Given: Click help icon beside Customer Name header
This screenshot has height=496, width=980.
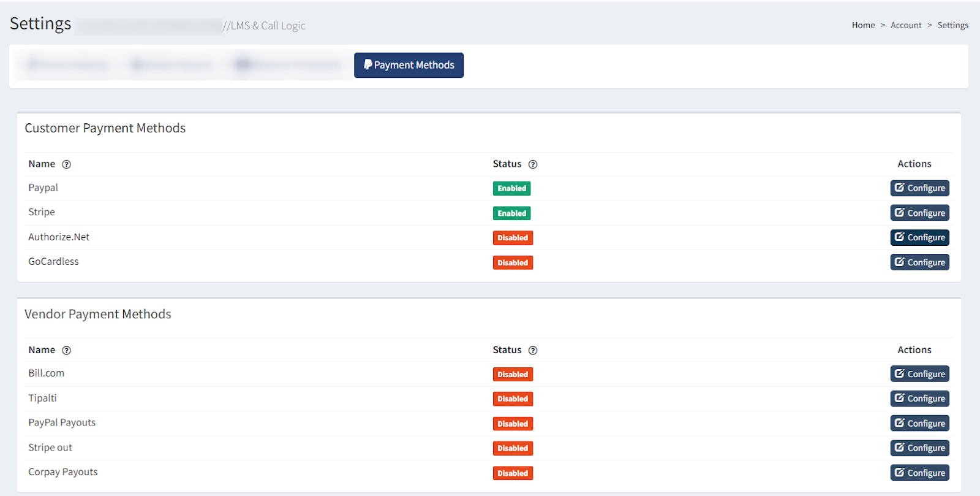Looking at the screenshot, I should click(67, 164).
